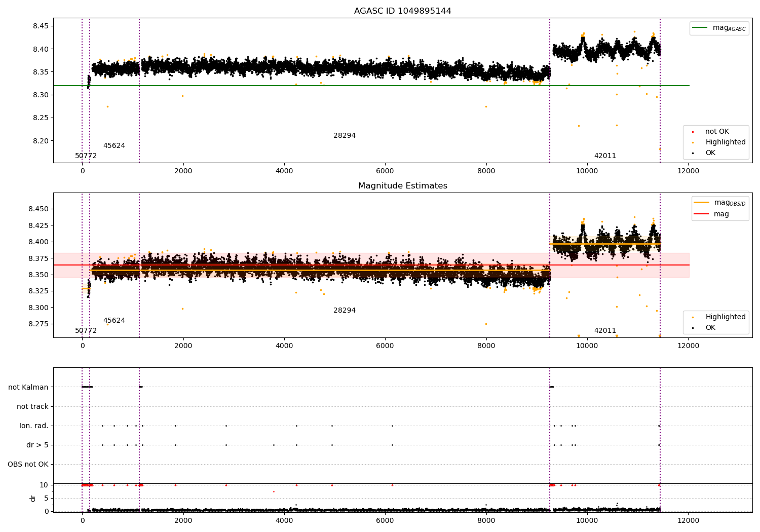Click the orange mag OBSID legend line sample
This screenshot has height=532, width=760.
pos(701,203)
